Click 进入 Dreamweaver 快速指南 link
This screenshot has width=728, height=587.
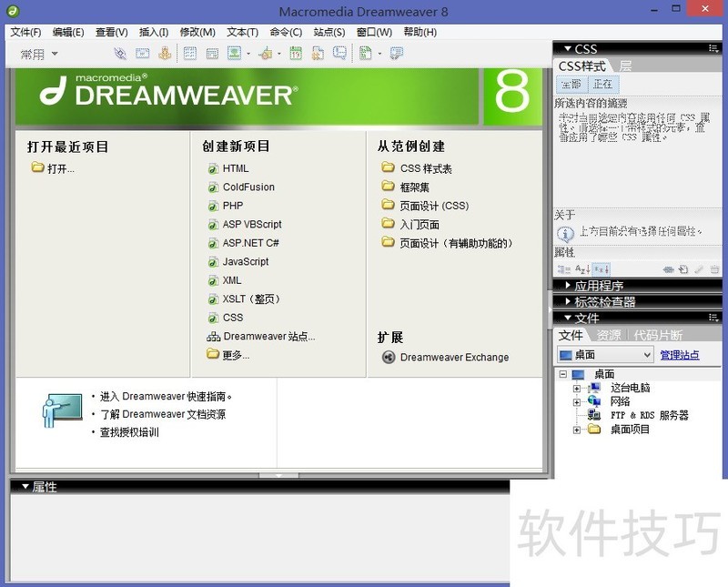[x=166, y=397]
